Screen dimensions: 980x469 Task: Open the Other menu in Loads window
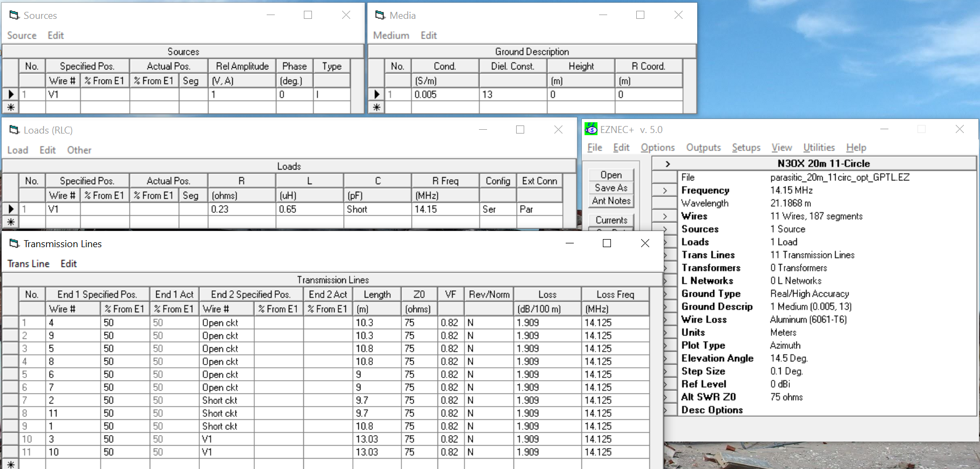[x=79, y=150]
